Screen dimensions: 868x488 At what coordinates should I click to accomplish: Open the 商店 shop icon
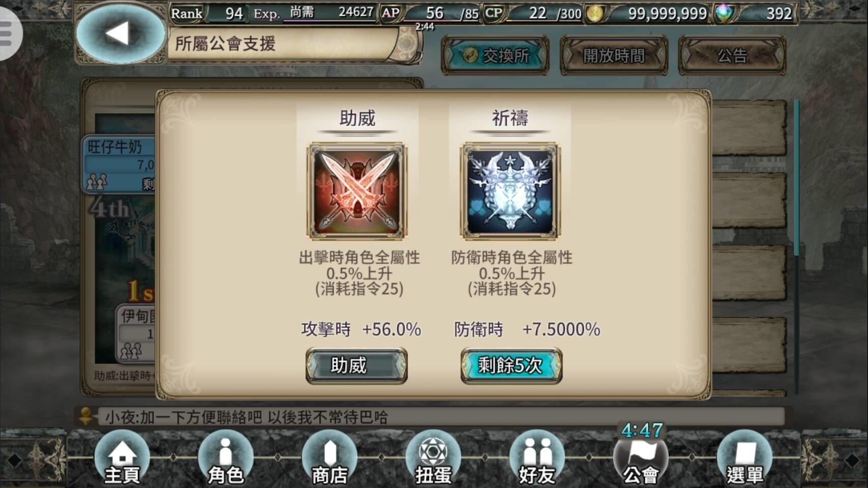(x=330, y=457)
